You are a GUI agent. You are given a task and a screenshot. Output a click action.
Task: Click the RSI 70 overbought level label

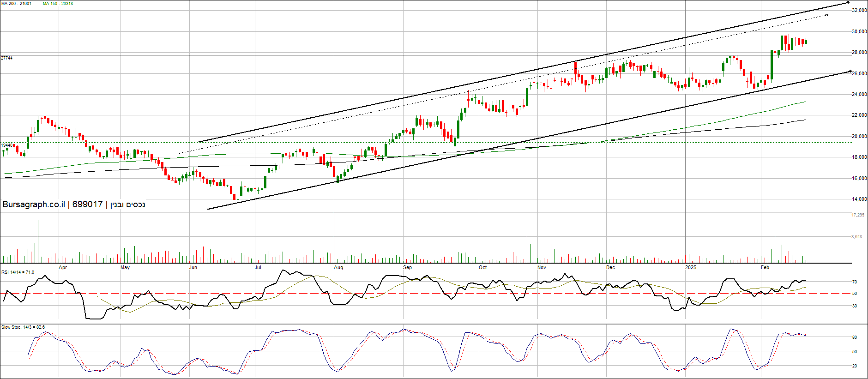pos(855,282)
